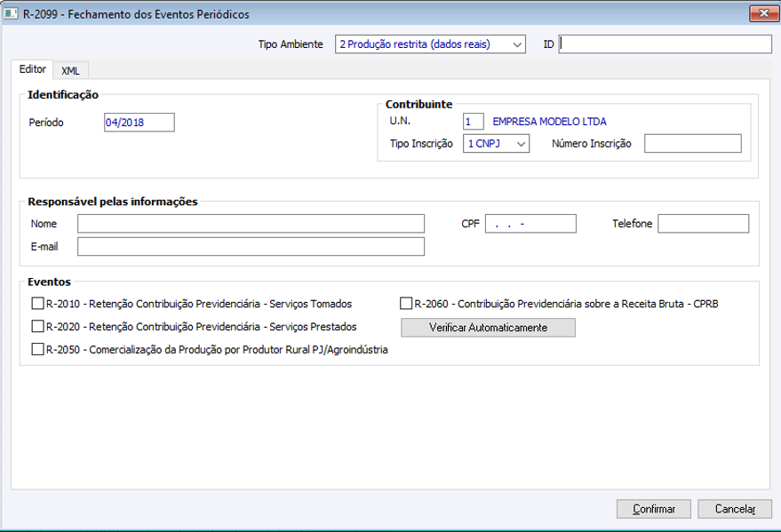
Task: Click the ID input field
Action: (665, 44)
